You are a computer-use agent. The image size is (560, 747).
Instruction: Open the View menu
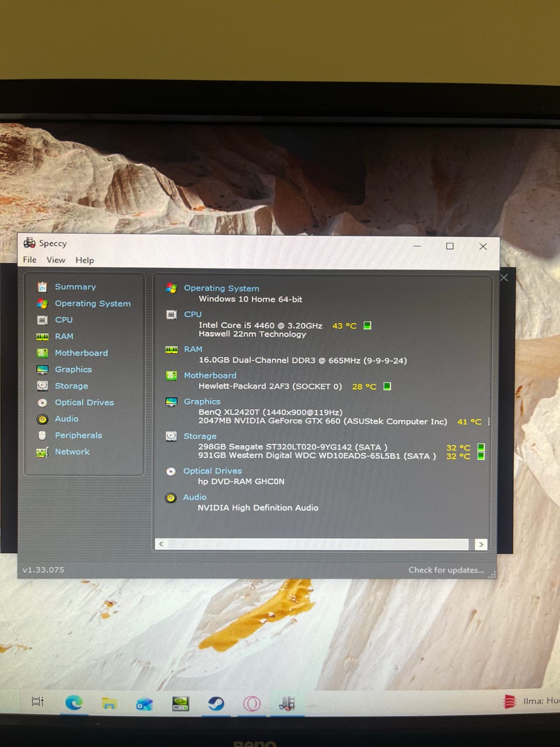click(56, 260)
